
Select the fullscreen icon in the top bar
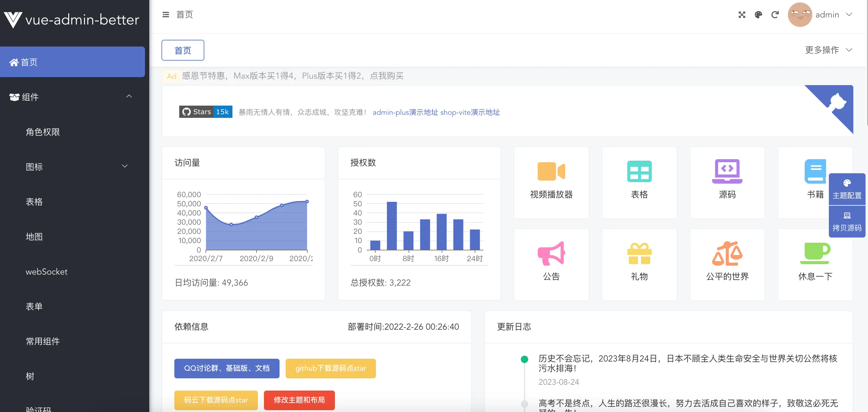point(742,14)
